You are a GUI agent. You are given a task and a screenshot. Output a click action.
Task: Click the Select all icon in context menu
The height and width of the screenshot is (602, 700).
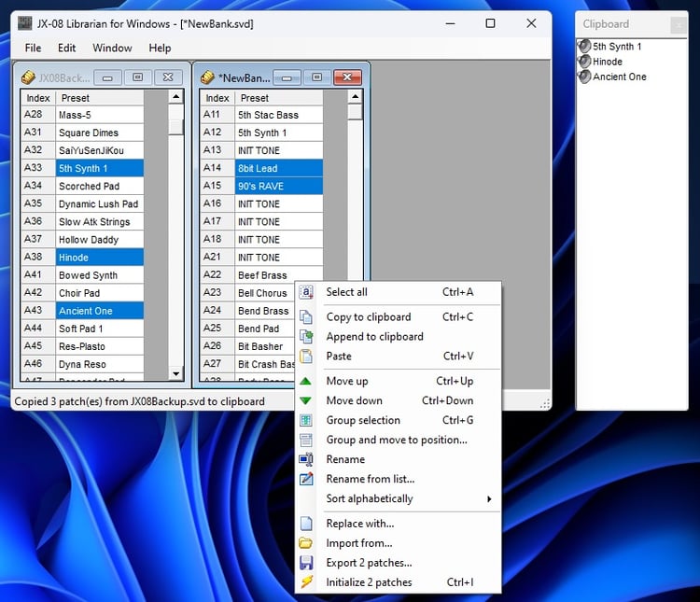[x=306, y=292]
